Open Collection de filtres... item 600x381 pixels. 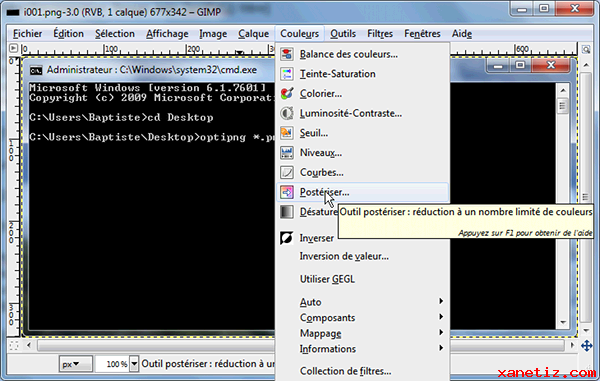point(362,371)
